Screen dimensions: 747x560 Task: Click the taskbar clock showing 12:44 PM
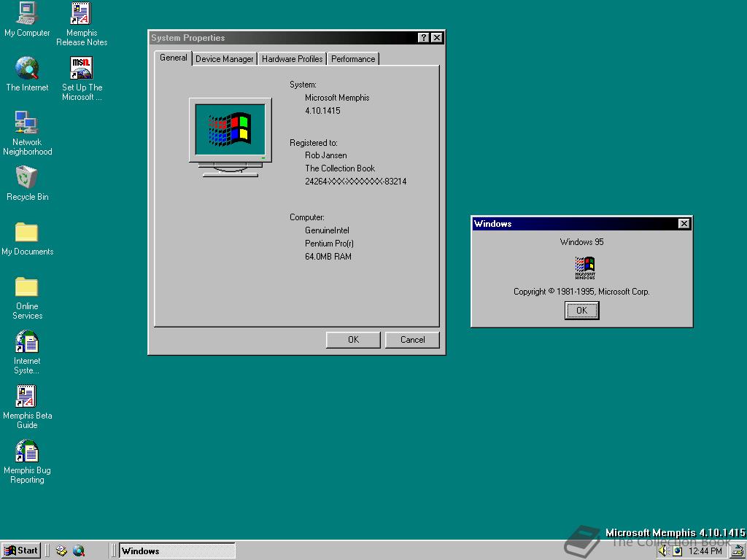click(x=705, y=551)
